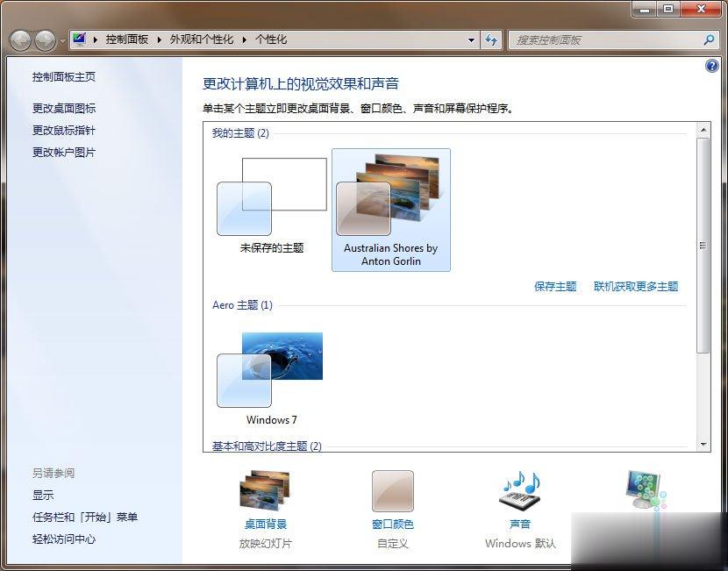Open the screen saver monitor icon
The height and width of the screenshot is (571, 728).
pyautogui.click(x=645, y=490)
